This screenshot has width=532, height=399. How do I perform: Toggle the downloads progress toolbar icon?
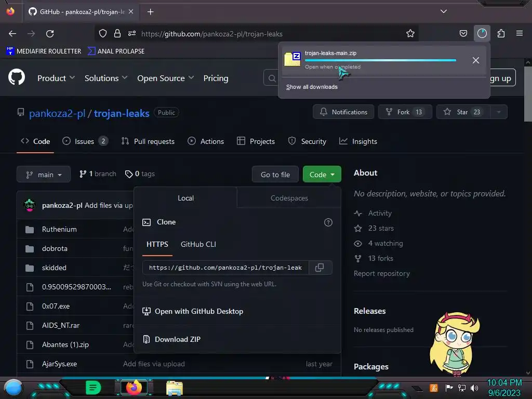[x=482, y=34]
